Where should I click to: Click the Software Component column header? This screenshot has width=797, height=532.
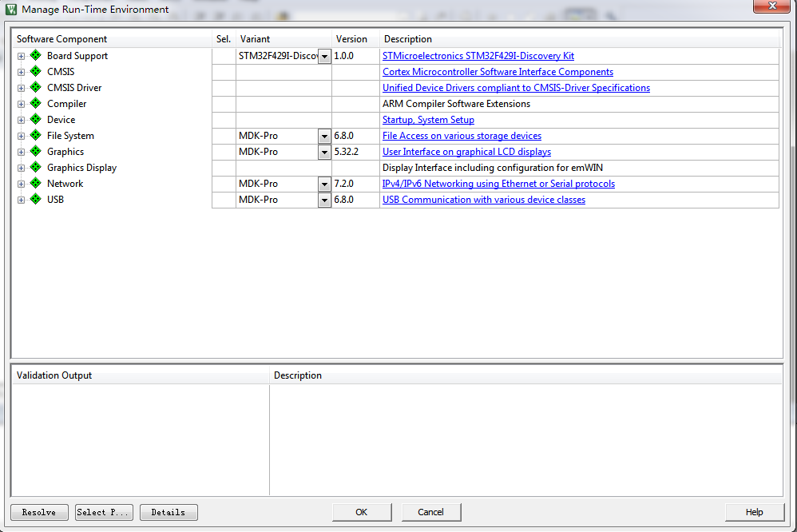[x=112, y=39]
